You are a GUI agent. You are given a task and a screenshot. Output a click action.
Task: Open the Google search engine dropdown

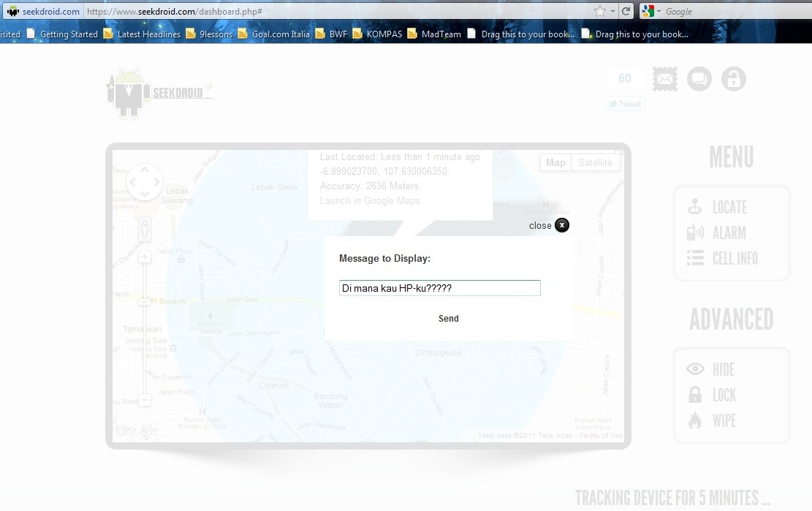(650, 11)
